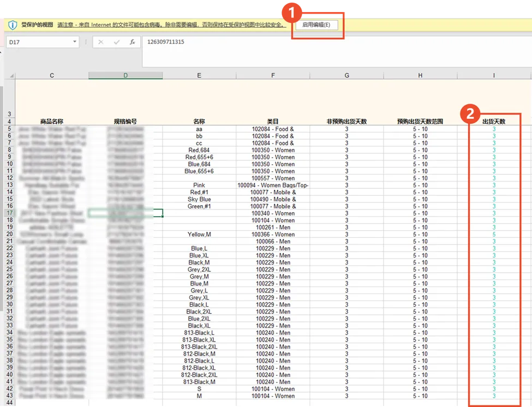Select the cell with '100094 - Women Bags/Top-'
532x407 pixels.
pos(273,185)
